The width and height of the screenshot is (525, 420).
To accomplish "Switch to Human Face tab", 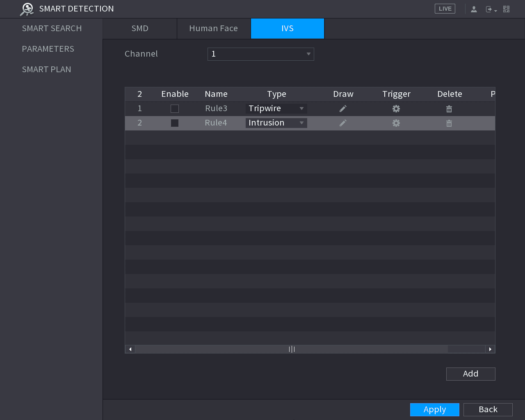I will [214, 29].
